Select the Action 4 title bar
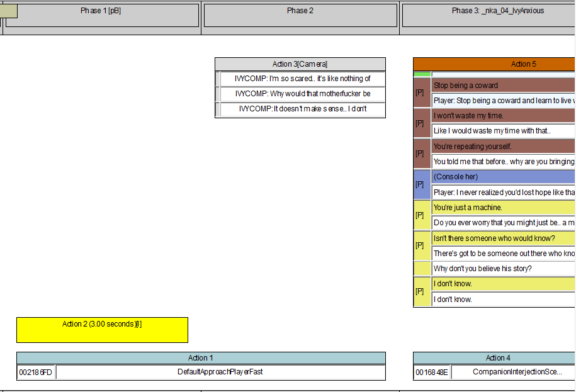The height and width of the screenshot is (392, 576). (494, 358)
